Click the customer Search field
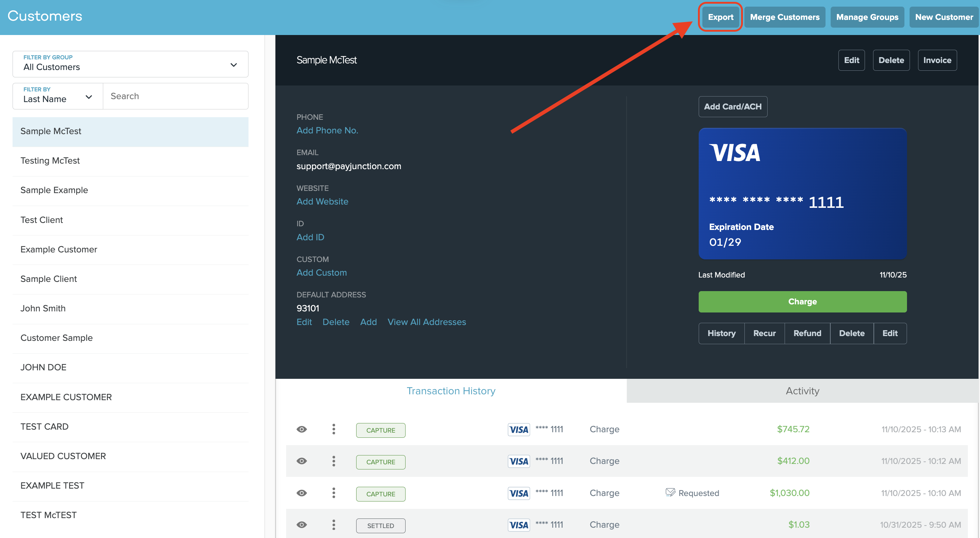Screen dimensions: 980x538 (x=176, y=96)
